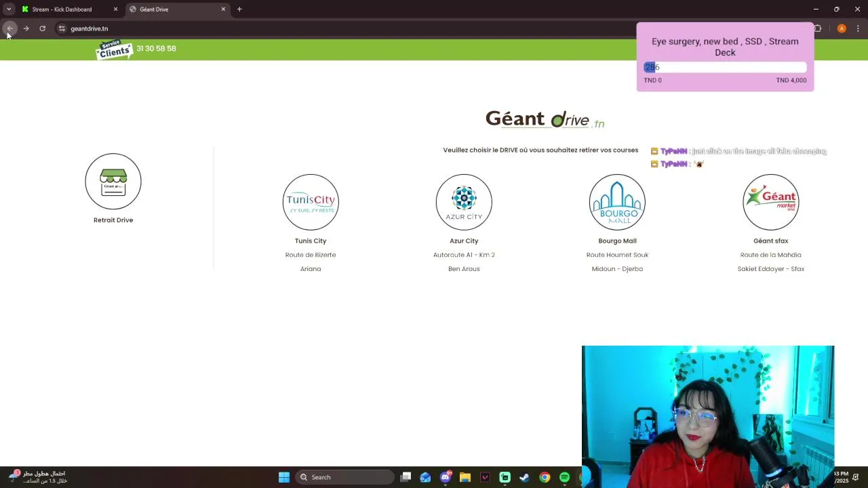Go back using the browser back arrow
The width and height of the screenshot is (868, 488).
[x=9, y=28]
